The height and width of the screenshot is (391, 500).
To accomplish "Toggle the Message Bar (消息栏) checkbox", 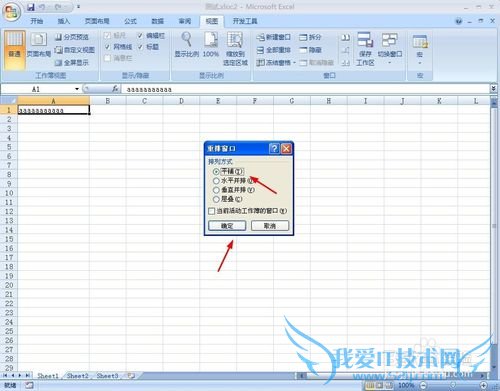I will (x=107, y=58).
